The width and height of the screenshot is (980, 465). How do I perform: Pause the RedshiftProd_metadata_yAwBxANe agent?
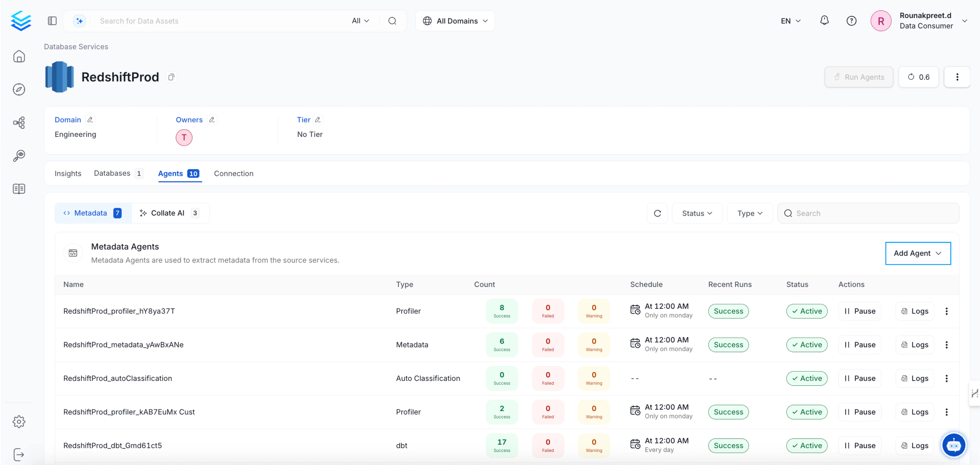(x=859, y=345)
